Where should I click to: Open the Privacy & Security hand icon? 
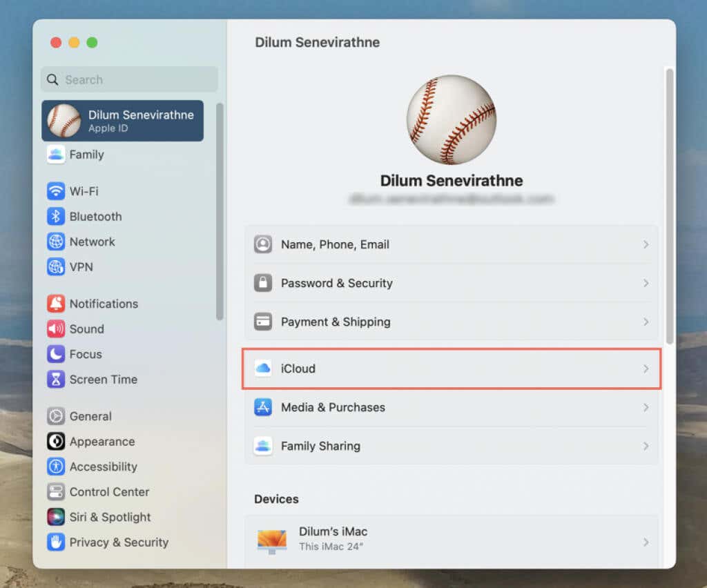tap(56, 542)
